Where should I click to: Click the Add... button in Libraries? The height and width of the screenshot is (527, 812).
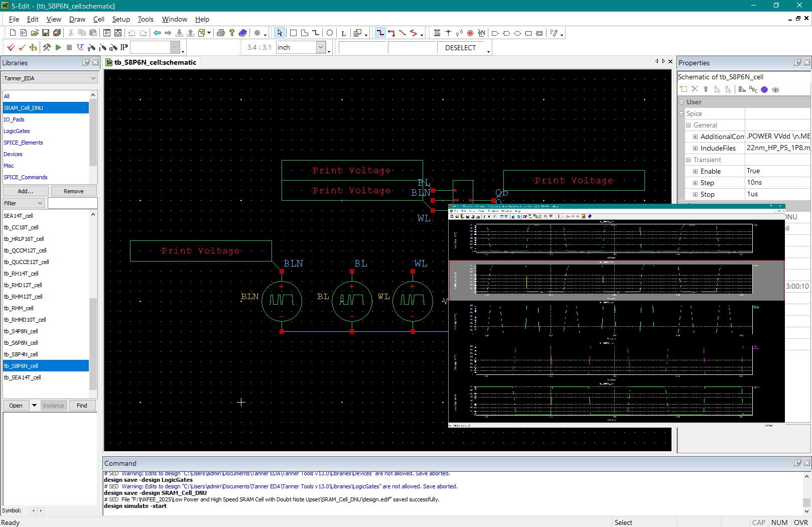point(25,191)
